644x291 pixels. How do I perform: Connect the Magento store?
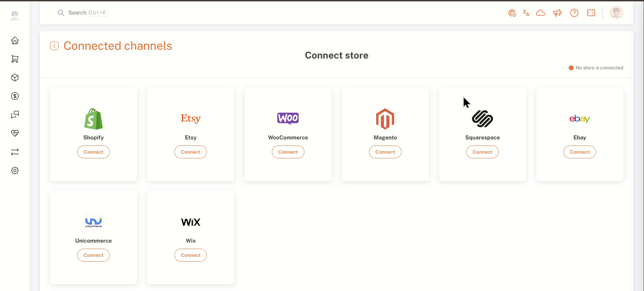click(x=385, y=152)
